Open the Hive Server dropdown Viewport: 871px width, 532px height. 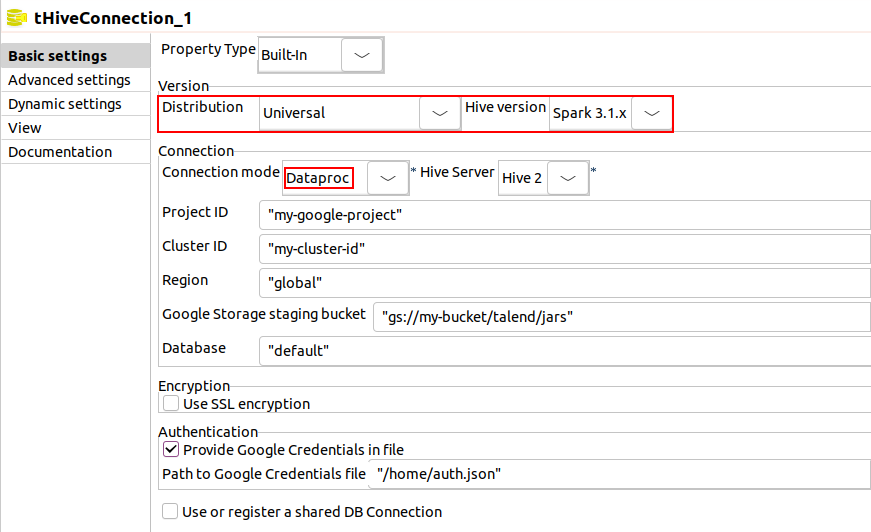[x=567, y=178]
